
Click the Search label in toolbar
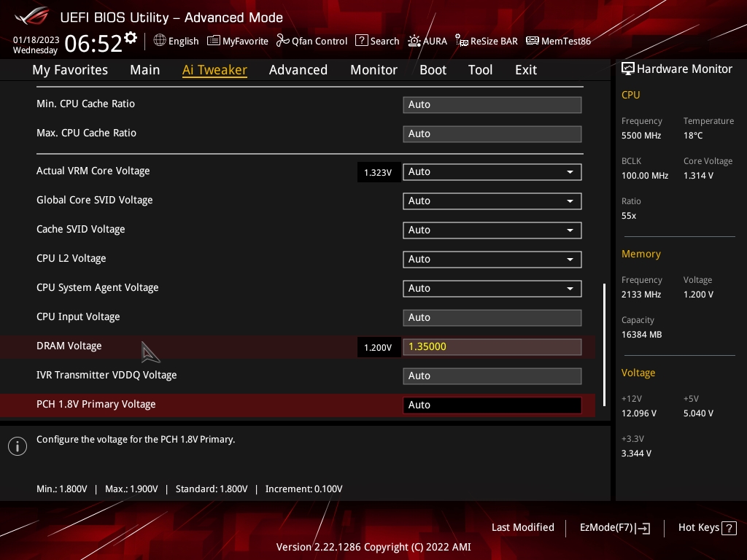pyautogui.click(x=384, y=42)
